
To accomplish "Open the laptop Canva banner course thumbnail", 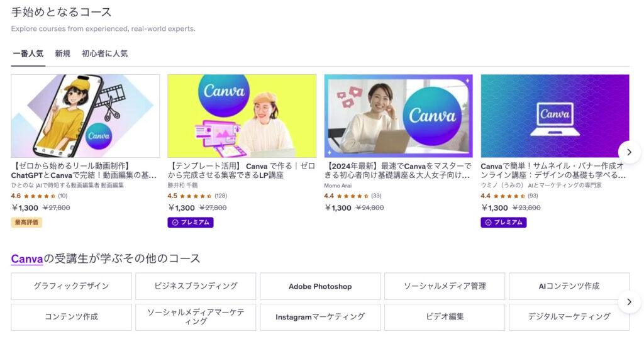I will click(555, 116).
